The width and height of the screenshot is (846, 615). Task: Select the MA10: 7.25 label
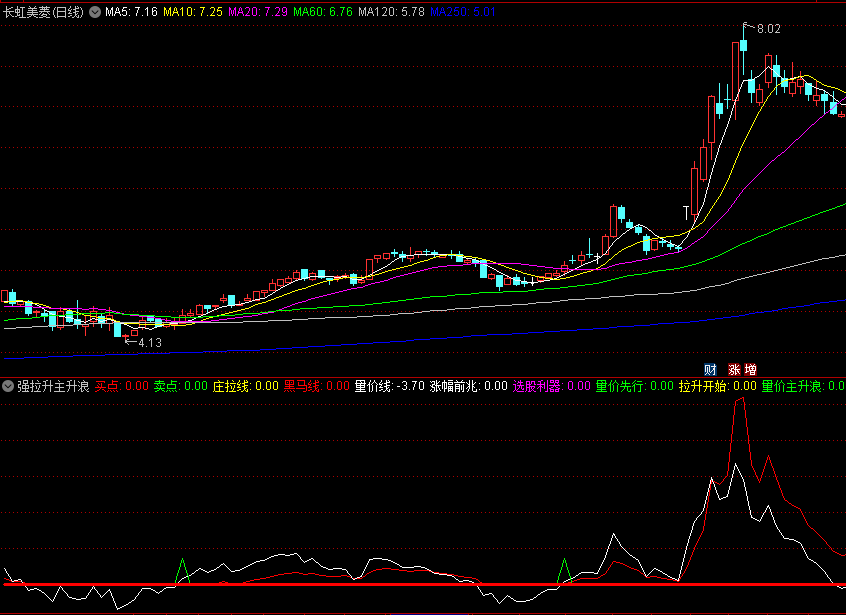193,12
